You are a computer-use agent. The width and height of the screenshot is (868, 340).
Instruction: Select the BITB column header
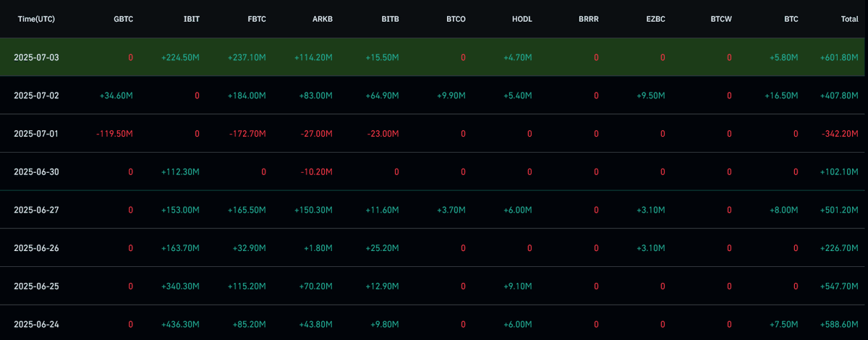(x=390, y=19)
